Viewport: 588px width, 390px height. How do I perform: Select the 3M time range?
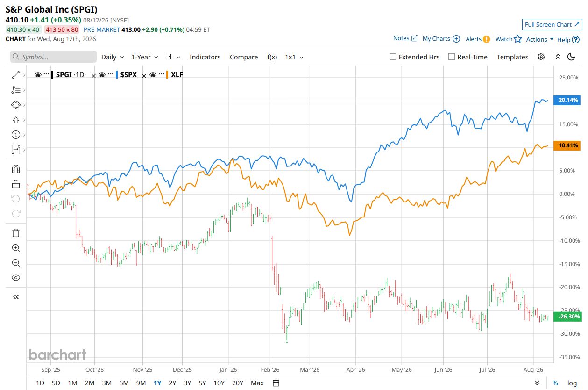tap(106, 383)
